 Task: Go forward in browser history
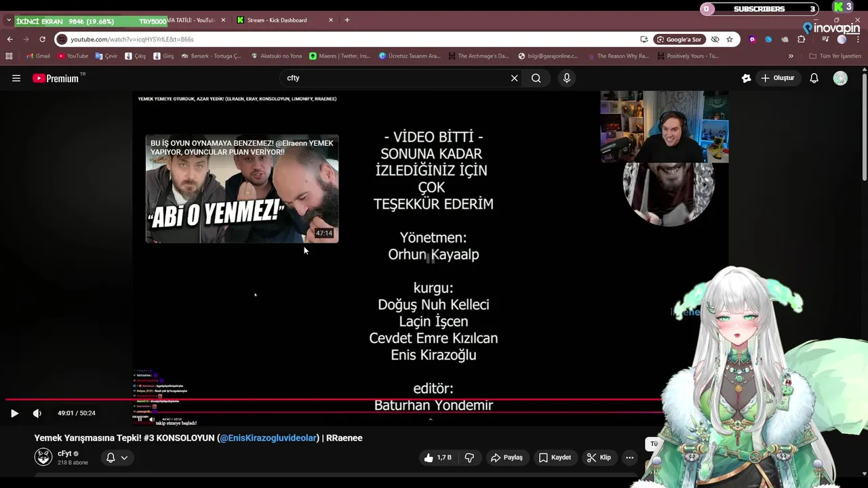click(x=26, y=39)
